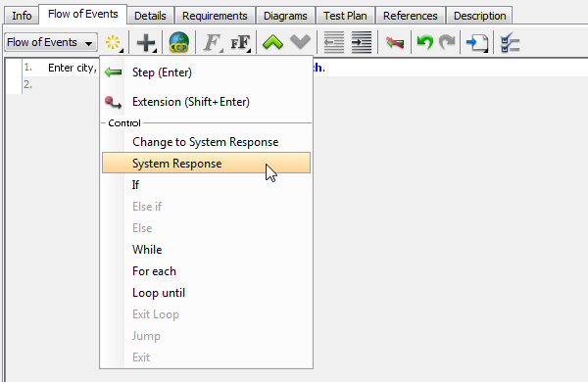Open the Details tab

point(150,16)
